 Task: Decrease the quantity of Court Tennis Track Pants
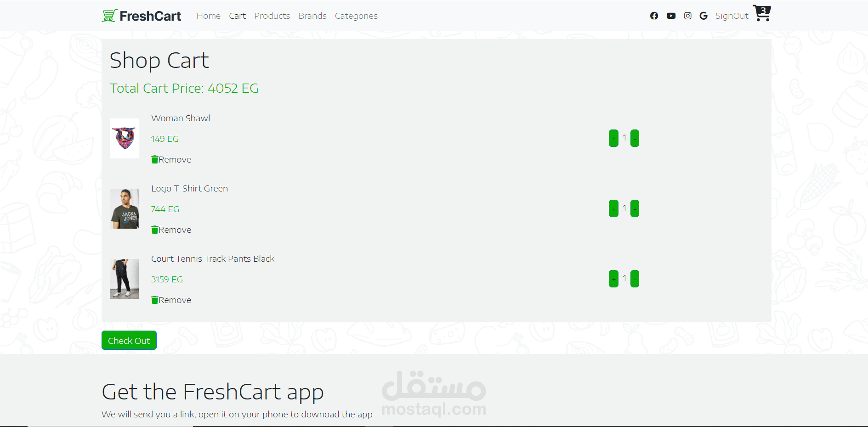pos(635,279)
